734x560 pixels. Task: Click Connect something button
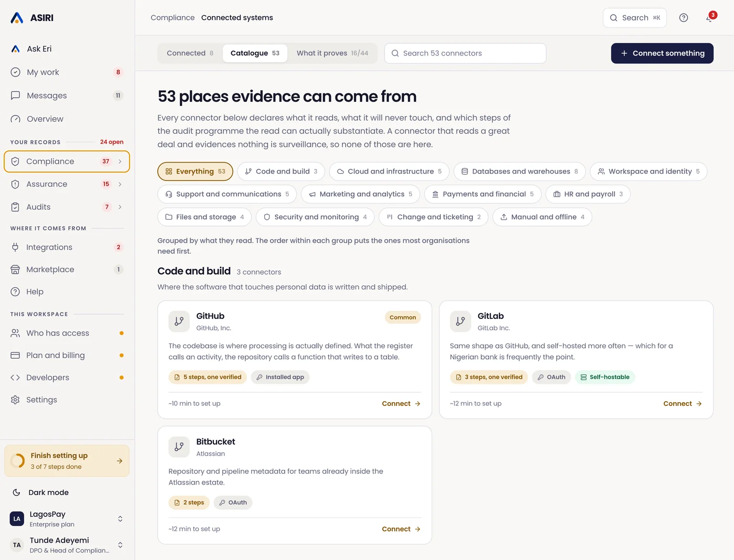point(662,53)
